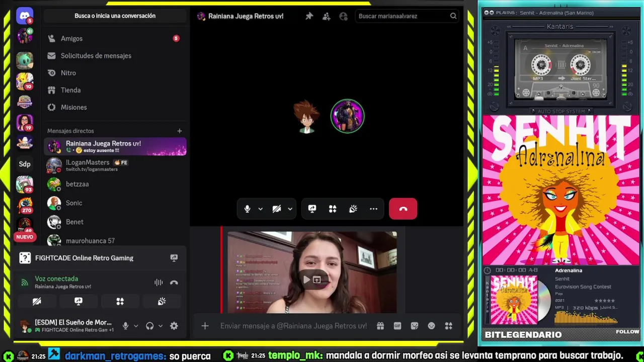
Task: Open the Sdp server in sidebar
Action: pos(24,164)
